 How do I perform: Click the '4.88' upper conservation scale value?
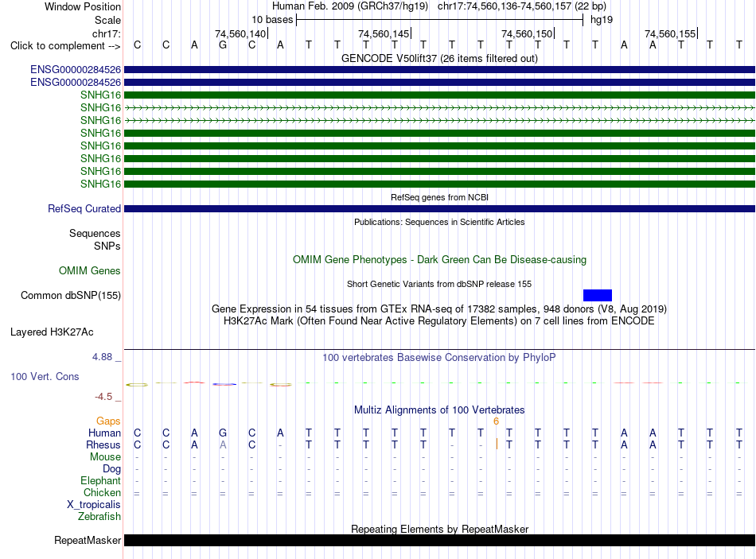[102, 357]
